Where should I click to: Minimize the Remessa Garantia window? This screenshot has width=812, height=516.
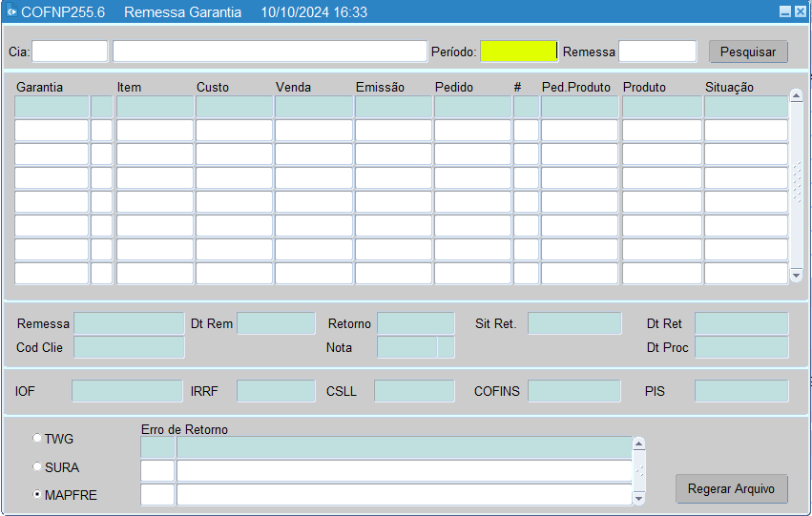tap(784, 12)
